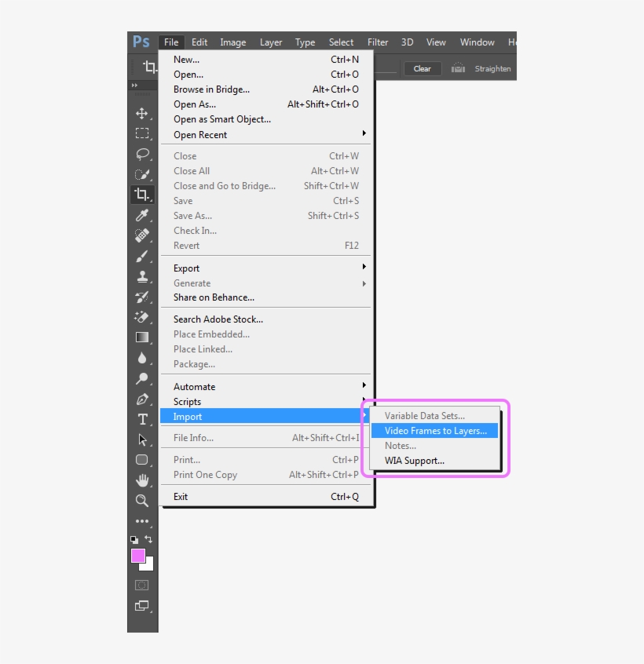The width and height of the screenshot is (644, 664).
Task: Select the Clone Stamp tool
Action: click(x=142, y=276)
